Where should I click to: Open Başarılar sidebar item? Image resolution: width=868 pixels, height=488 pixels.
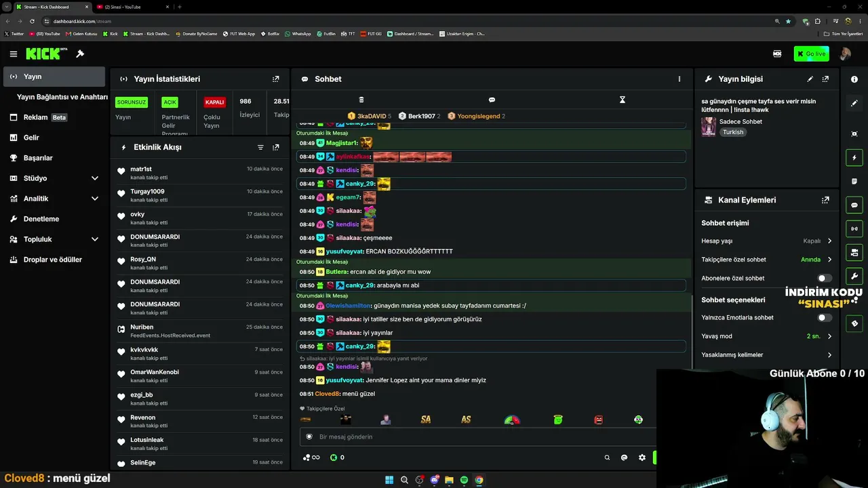pyautogui.click(x=54, y=158)
